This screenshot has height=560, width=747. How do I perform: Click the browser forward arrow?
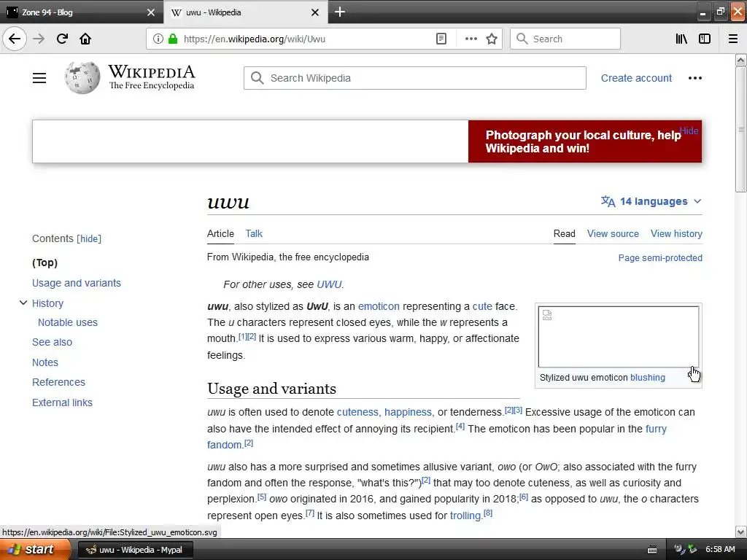[x=39, y=39]
